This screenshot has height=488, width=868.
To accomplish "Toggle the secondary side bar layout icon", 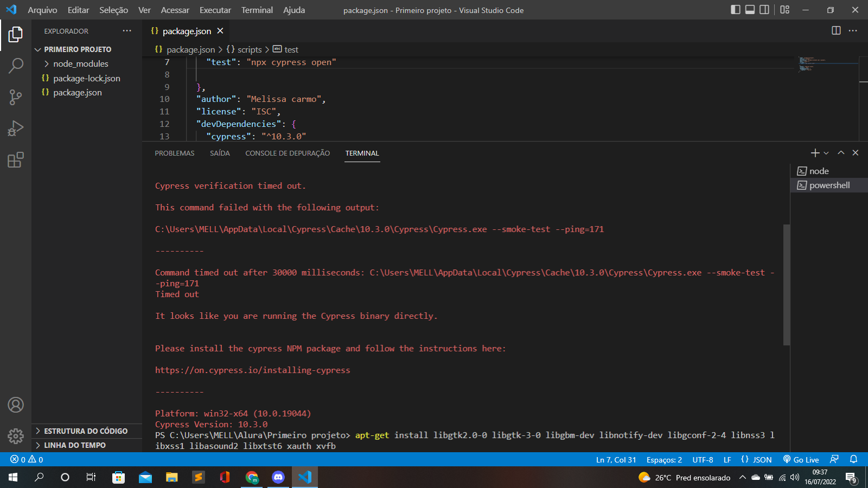I will (x=764, y=10).
